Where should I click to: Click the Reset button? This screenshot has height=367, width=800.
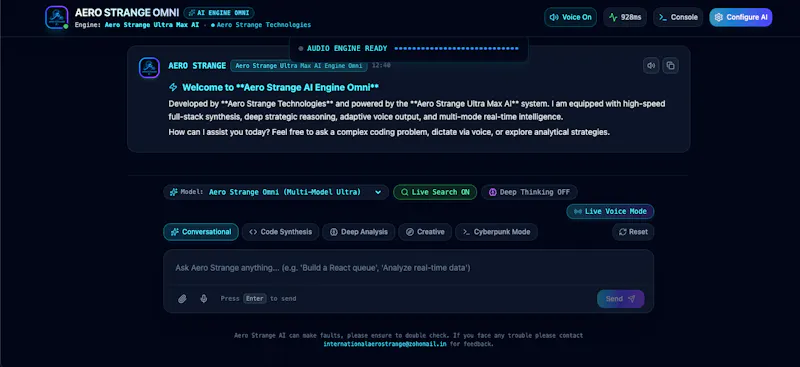click(633, 232)
